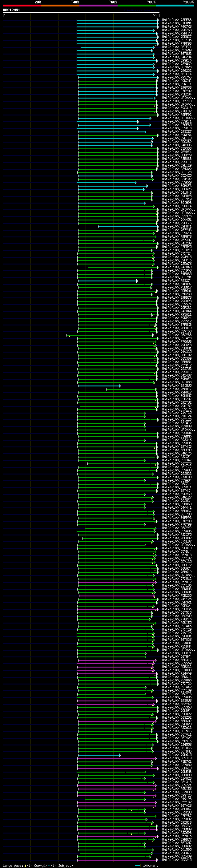
Task: Select the query name BB912451
Action: [11, 10]
